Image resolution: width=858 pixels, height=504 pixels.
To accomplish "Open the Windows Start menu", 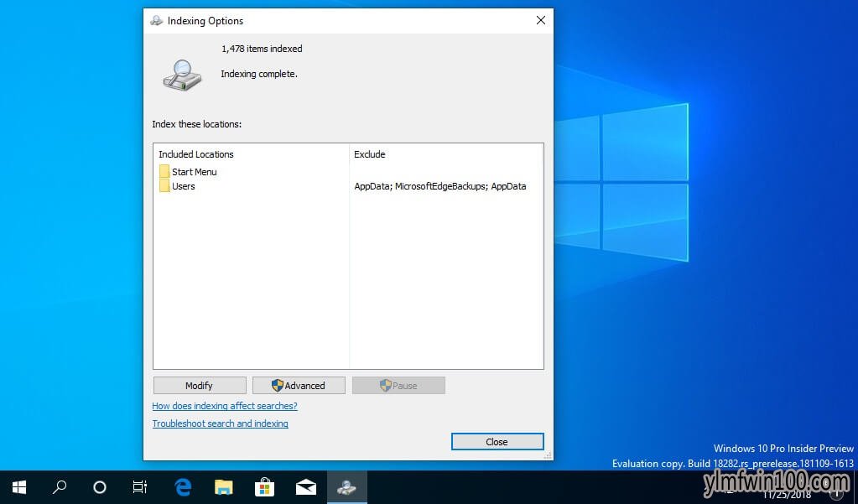I will pos(19,487).
